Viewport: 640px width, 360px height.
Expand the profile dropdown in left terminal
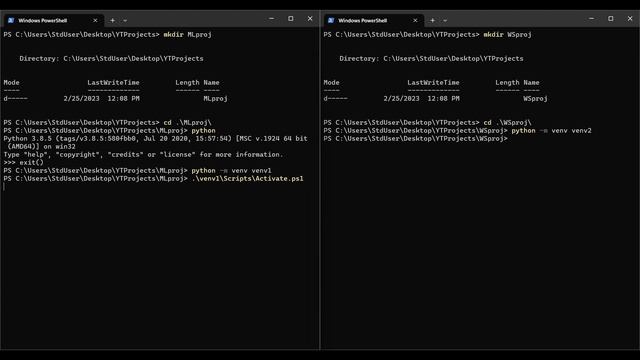tap(125, 20)
